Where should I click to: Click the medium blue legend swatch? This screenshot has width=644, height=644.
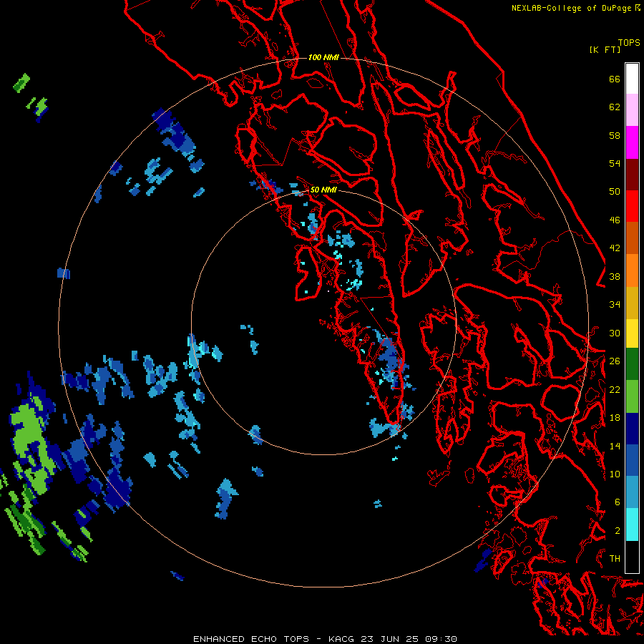pos(632,460)
